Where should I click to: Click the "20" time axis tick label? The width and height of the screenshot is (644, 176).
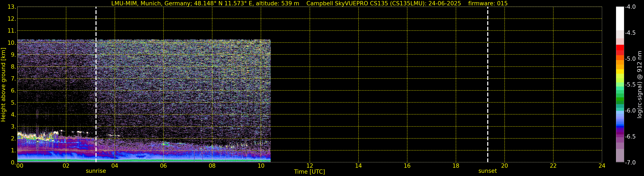pyautogui.click(x=505, y=166)
